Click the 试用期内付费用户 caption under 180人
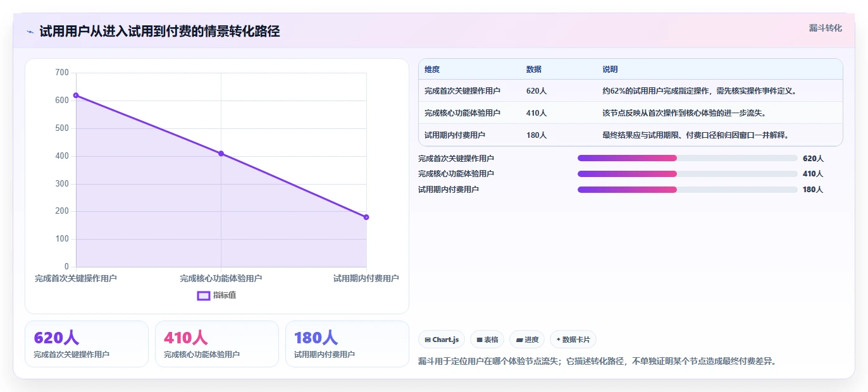Screen dimensions: 868x392 point(324,355)
